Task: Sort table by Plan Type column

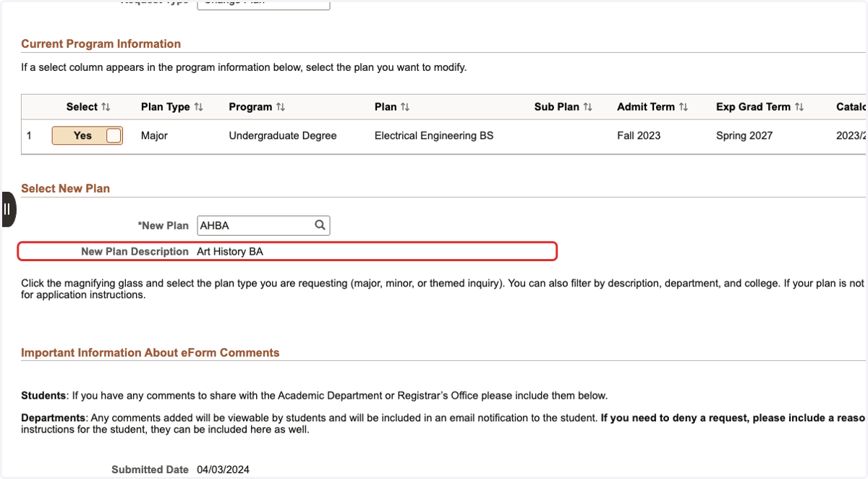Action: coord(172,106)
